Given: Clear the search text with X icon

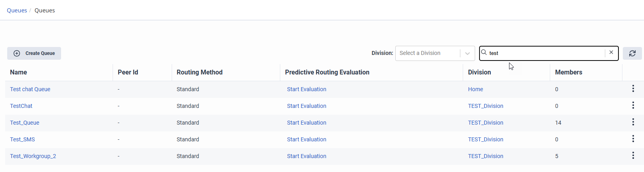Looking at the screenshot, I should [x=611, y=53].
